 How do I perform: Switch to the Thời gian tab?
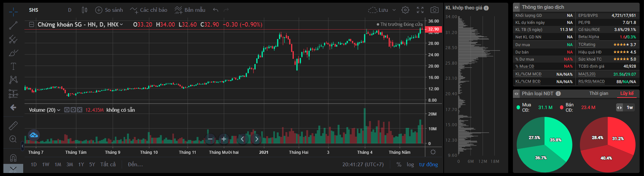[x=598, y=94]
